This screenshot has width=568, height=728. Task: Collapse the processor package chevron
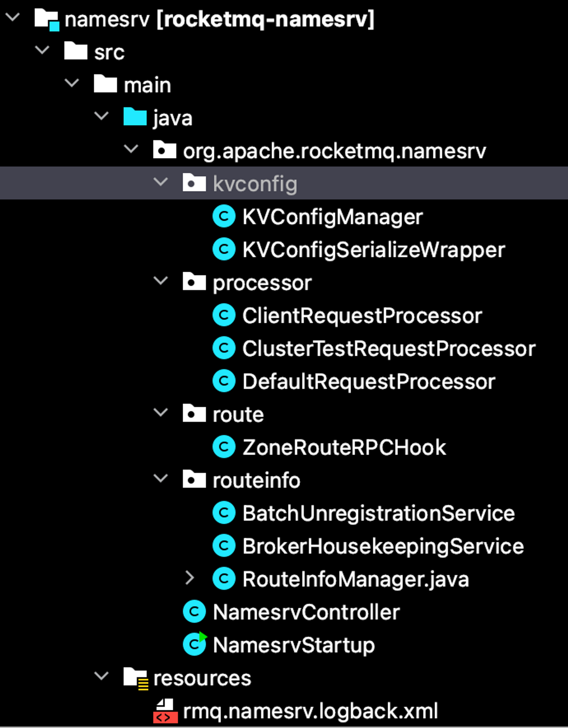point(160,280)
